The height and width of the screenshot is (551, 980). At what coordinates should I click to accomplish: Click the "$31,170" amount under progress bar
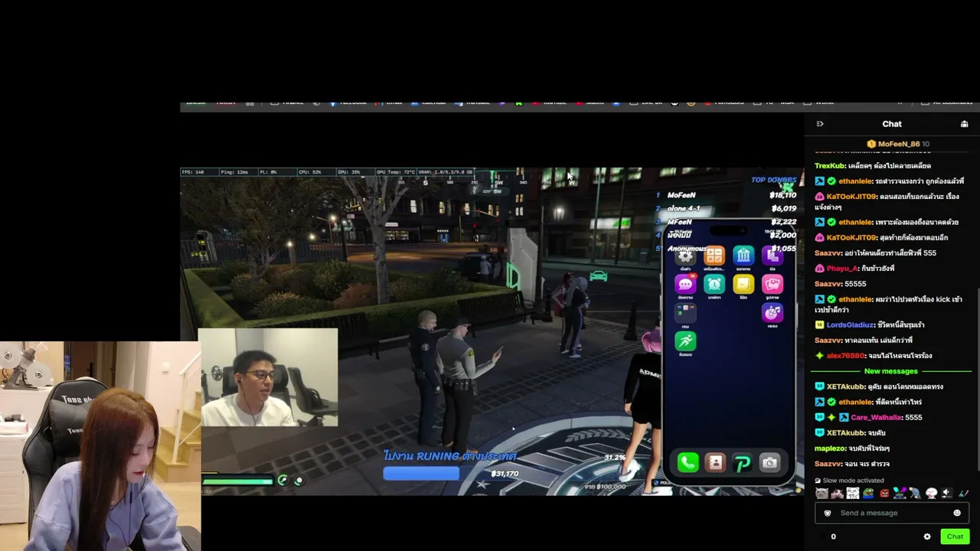click(x=505, y=474)
